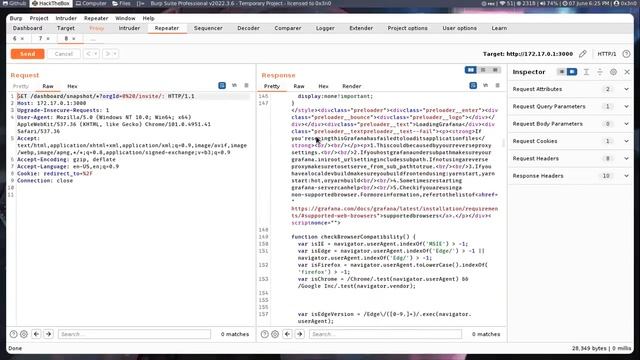
Task: Go to previous Request search match
Action: point(36,334)
